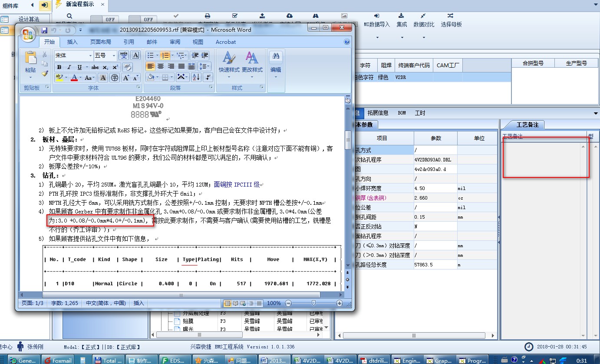Viewport: 600px width, 364px height.
Task: Click the zoom out minus button
Action: coord(288,303)
